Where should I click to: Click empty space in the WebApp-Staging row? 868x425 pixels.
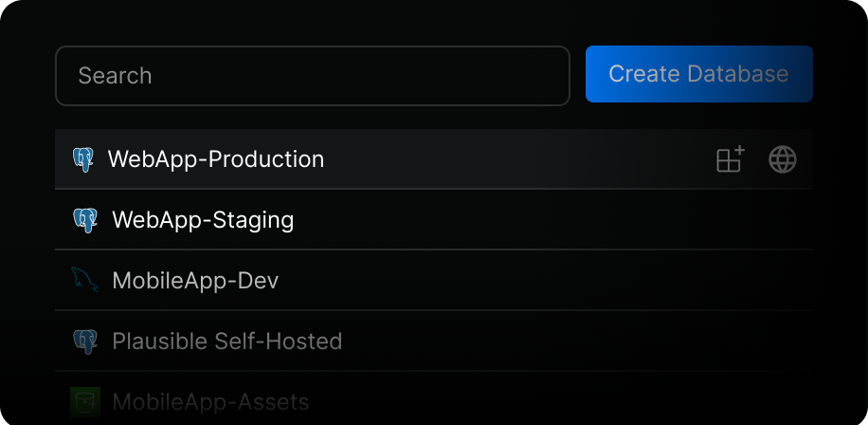pos(553,220)
